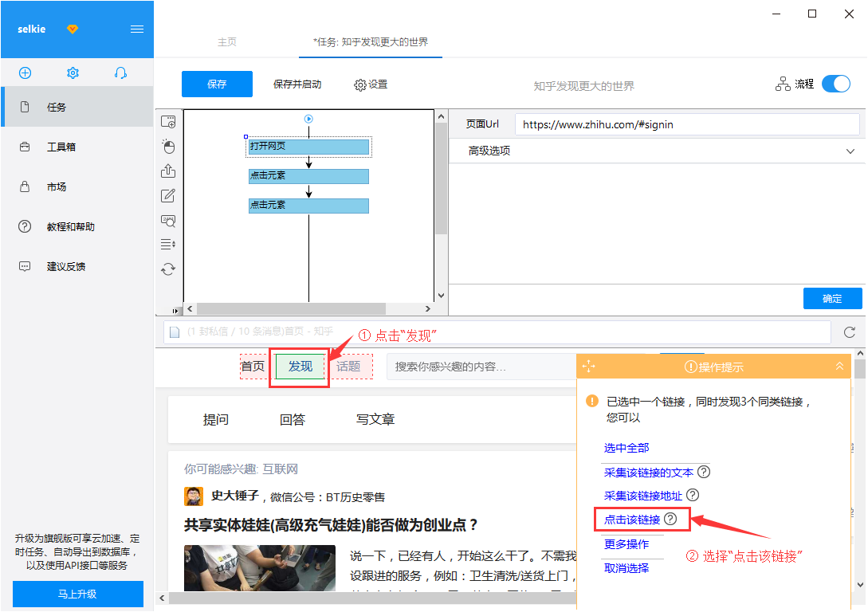The width and height of the screenshot is (868, 612).
Task: Switch to the 主页 tab
Action: click(227, 42)
